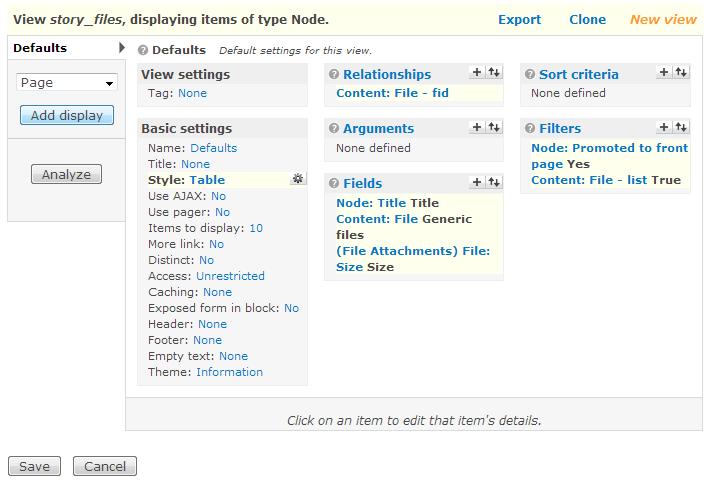Click the add Fields plus icon
Screen dimensions: 711x487
(477, 182)
